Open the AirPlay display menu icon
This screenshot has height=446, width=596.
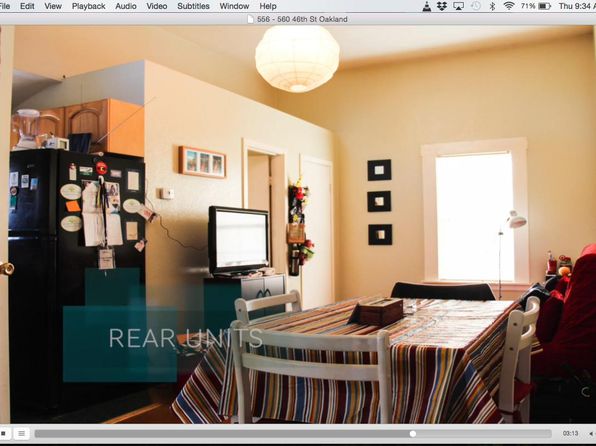tap(458, 6)
